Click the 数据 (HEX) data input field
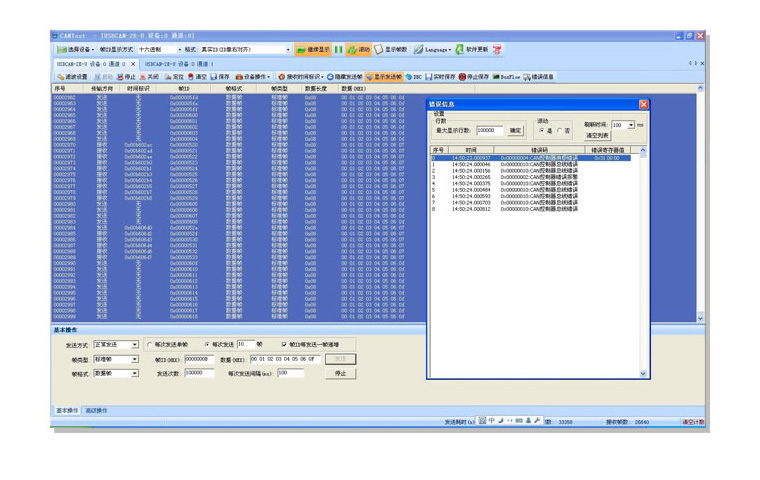 click(285, 359)
